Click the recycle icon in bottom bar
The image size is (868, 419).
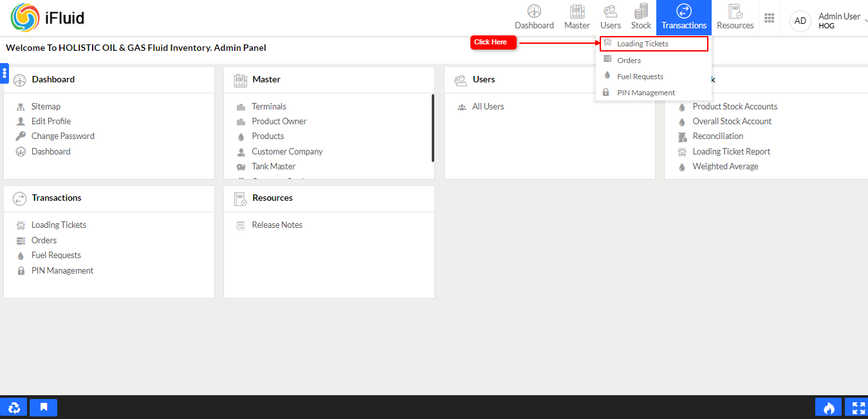point(14,407)
